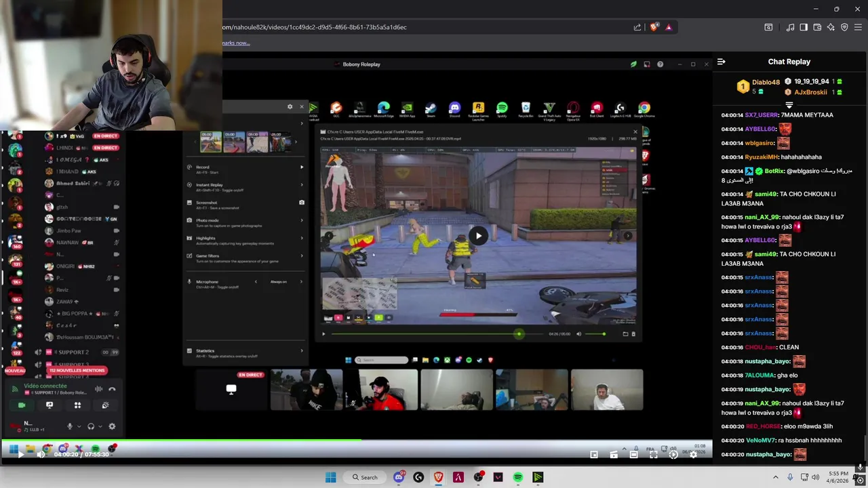
Task: Click Discord screen share button
Action: [x=50, y=405]
